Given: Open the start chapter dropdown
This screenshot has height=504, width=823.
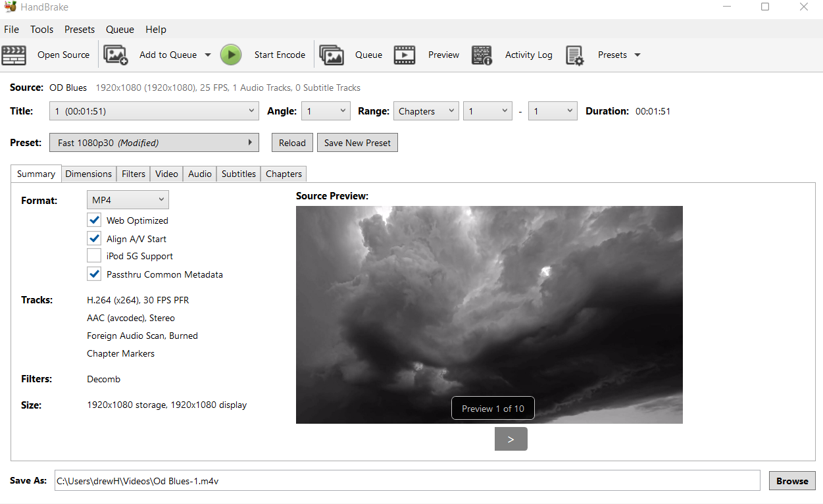Looking at the screenshot, I should pos(487,111).
